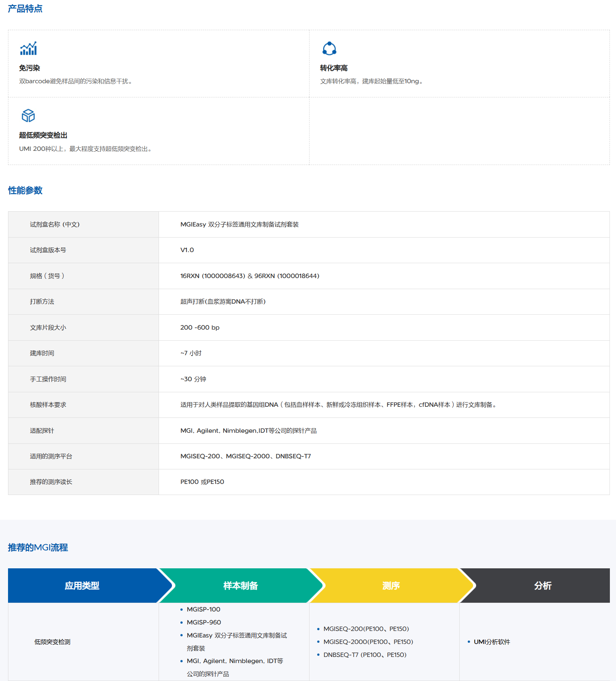
Task: Click the 试剂盒版本号 row label
Action: point(48,250)
